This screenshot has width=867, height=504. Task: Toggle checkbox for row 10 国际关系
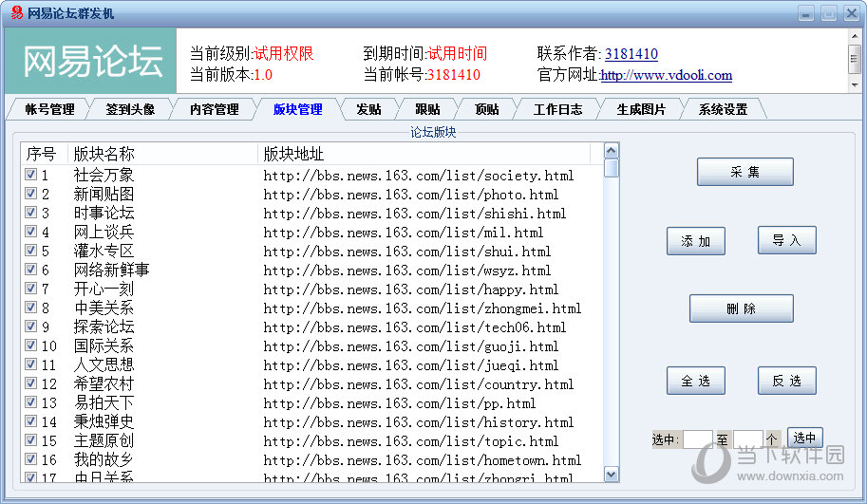click(x=31, y=345)
